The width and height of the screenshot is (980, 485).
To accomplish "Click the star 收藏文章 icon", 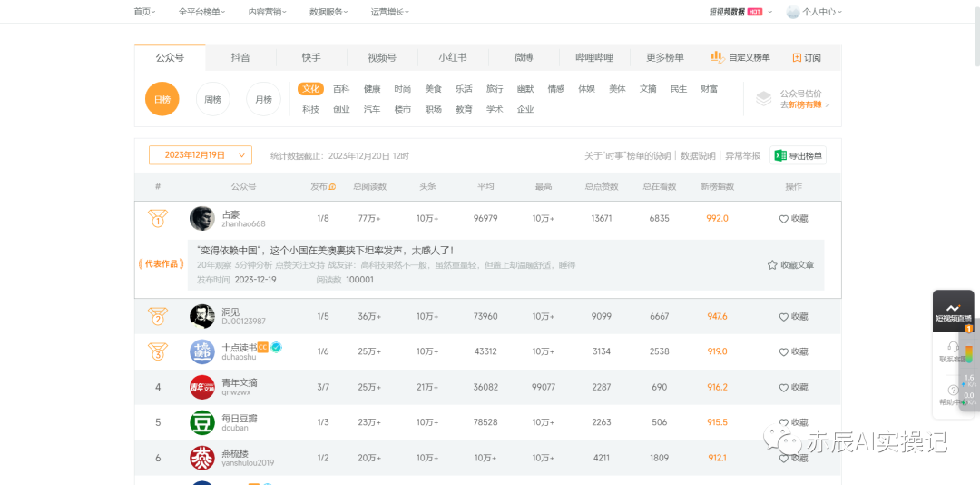I will pos(772,264).
